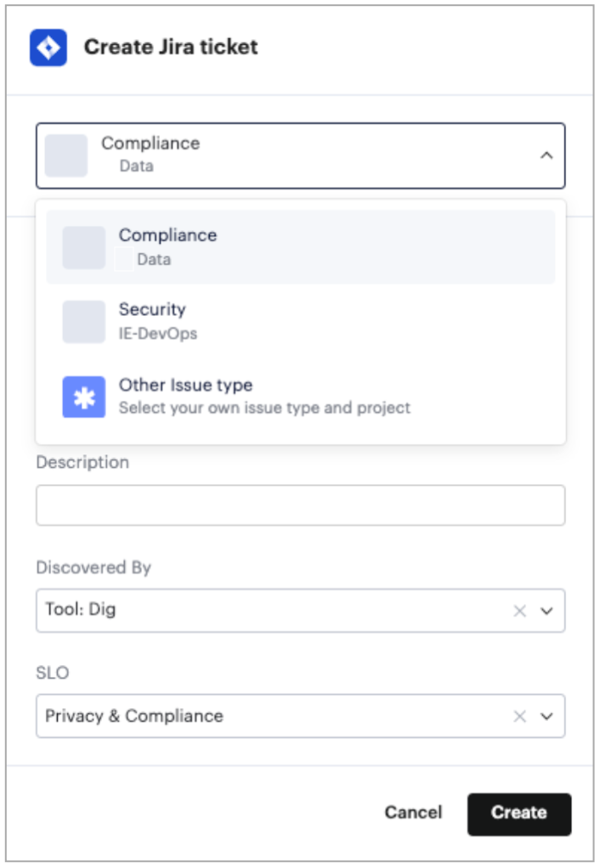Collapse the issue type dropdown chevron

click(x=546, y=155)
